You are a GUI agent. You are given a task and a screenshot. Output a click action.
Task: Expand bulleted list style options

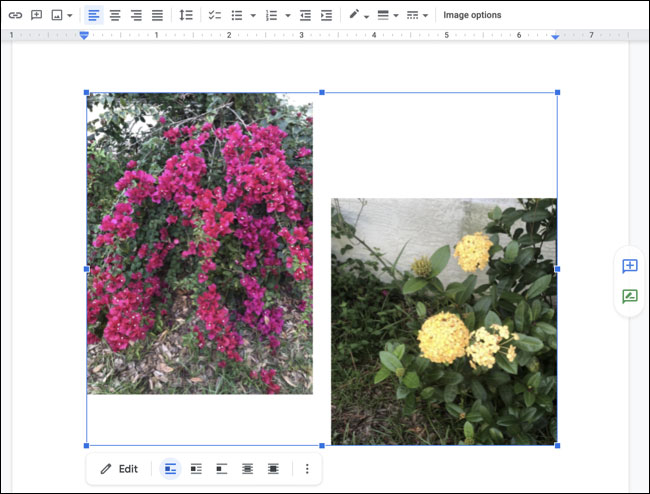[253, 16]
